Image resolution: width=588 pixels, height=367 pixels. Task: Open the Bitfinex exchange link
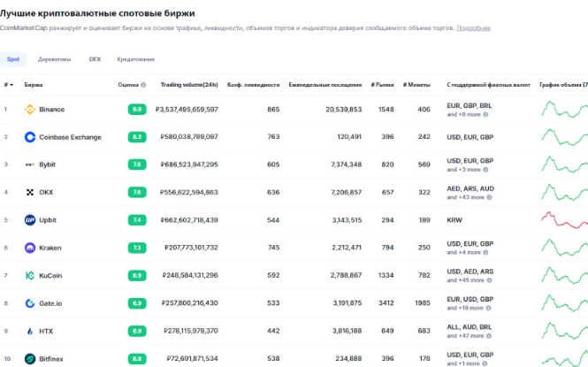click(51, 359)
